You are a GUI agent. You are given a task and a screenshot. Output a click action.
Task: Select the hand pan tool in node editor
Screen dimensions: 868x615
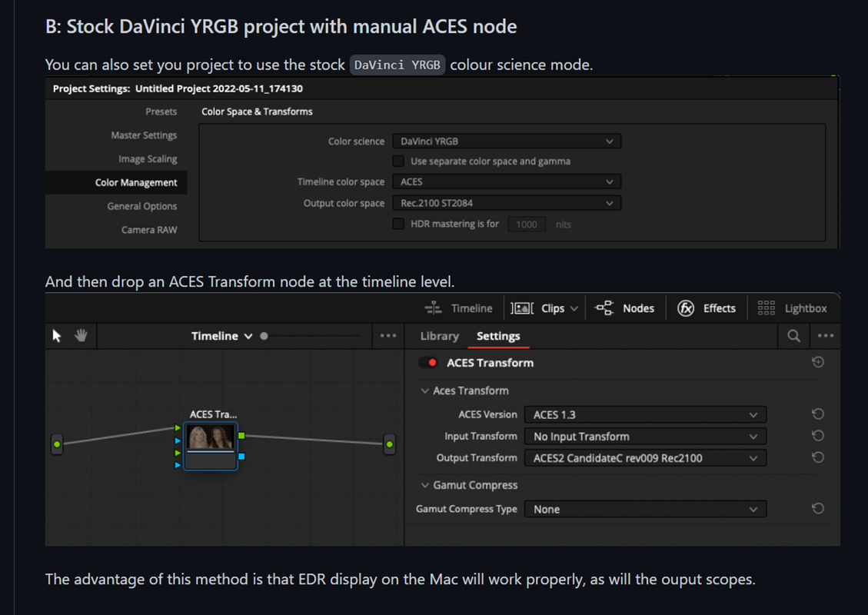tap(81, 335)
